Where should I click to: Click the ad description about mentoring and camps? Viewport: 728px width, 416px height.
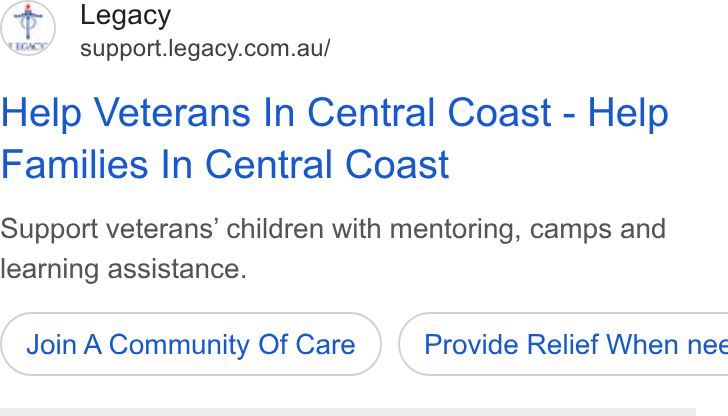(x=333, y=248)
